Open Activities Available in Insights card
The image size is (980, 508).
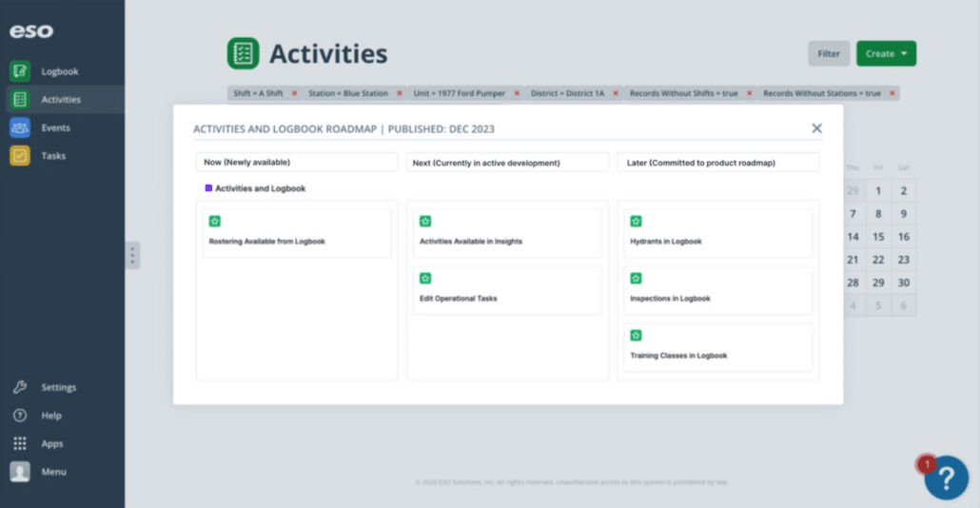tap(507, 234)
